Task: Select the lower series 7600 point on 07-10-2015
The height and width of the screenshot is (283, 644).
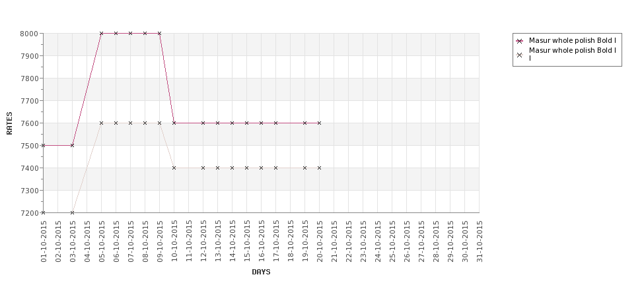Action: coord(130,123)
